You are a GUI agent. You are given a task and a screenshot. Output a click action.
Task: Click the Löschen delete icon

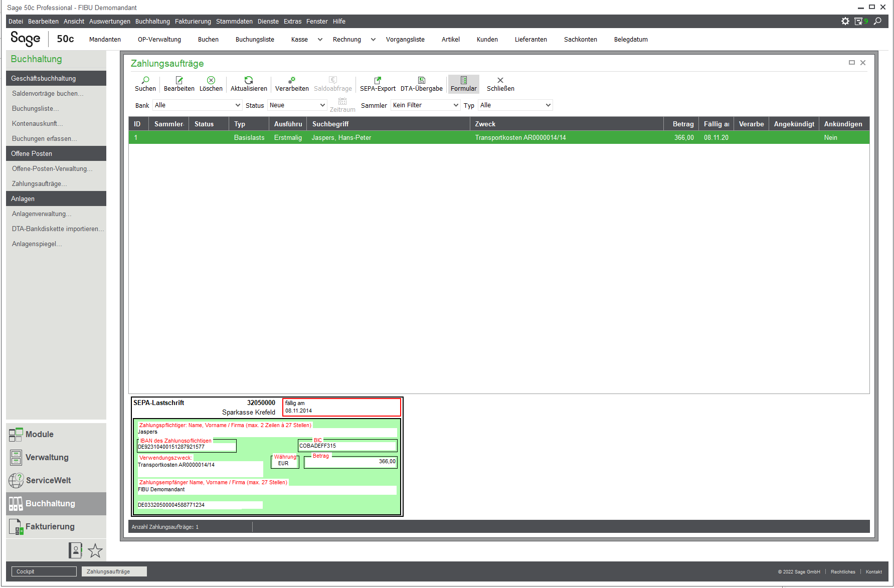(x=211, y=81)
